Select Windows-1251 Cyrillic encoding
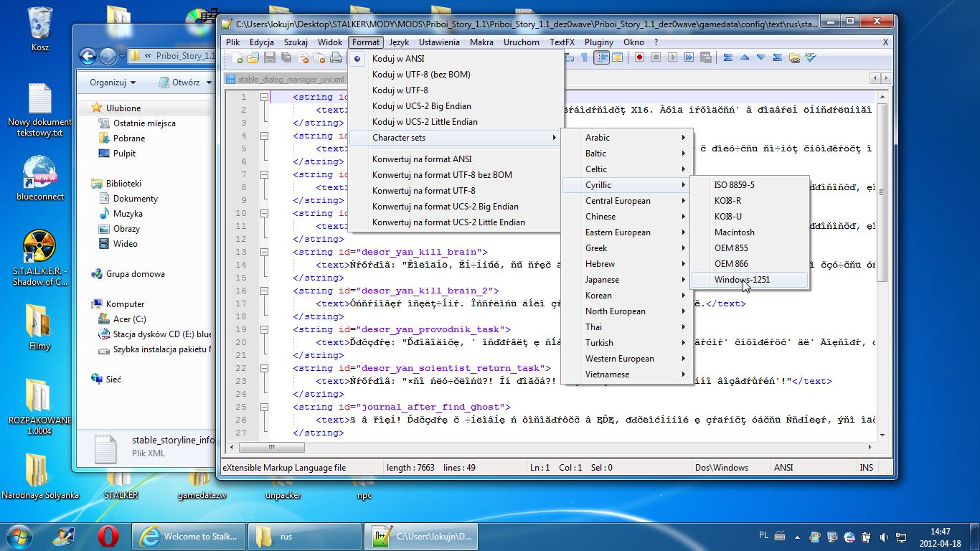 point(750,280)
